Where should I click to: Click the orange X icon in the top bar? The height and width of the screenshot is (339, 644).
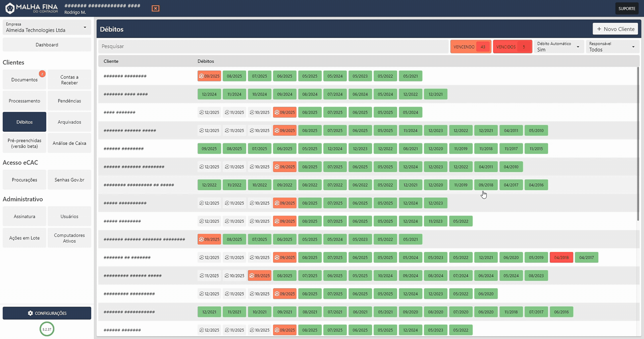pos(155,8)
